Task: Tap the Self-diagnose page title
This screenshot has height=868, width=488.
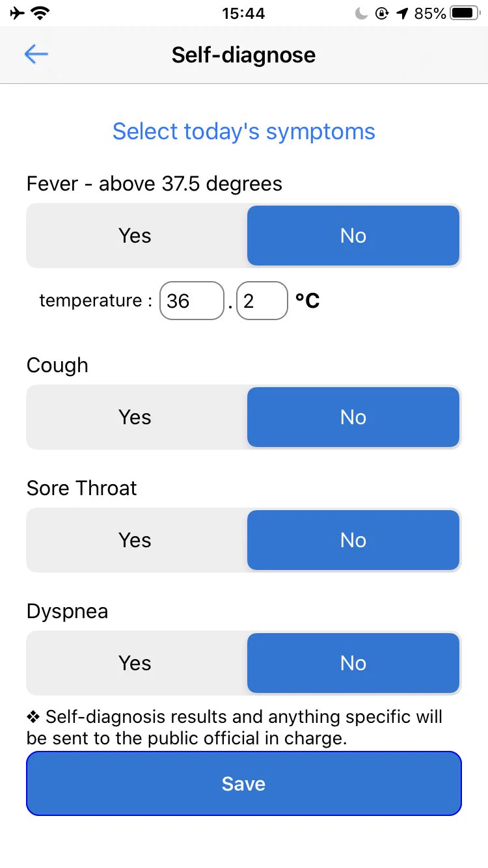Action: point(243,55)
